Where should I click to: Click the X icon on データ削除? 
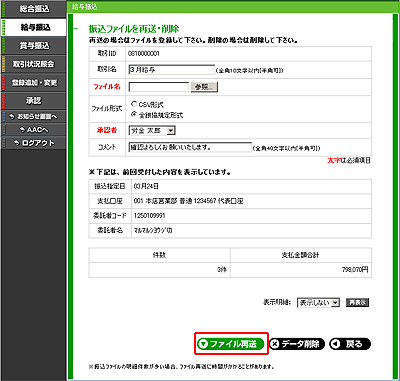pyautogui.click(x=275, y=344)
